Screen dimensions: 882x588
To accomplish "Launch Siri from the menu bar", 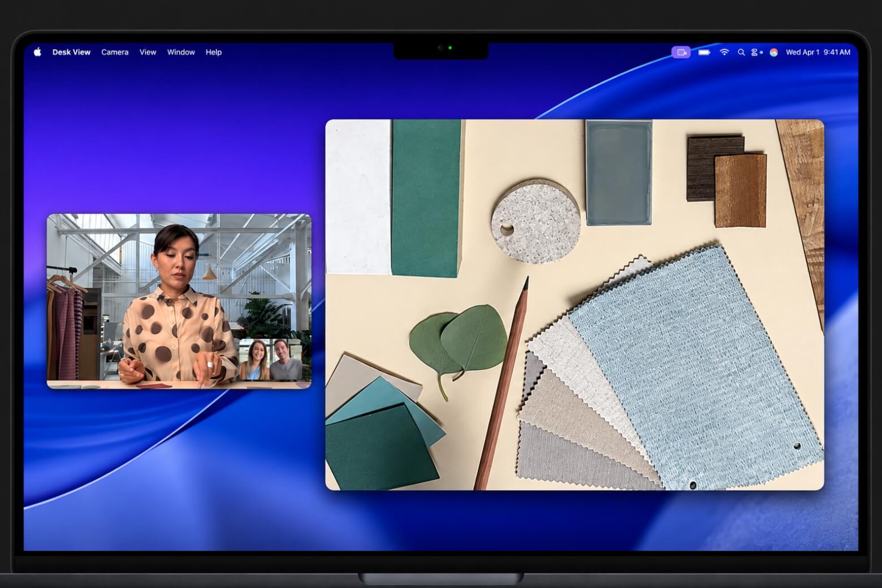I will [x=773, y=52].
